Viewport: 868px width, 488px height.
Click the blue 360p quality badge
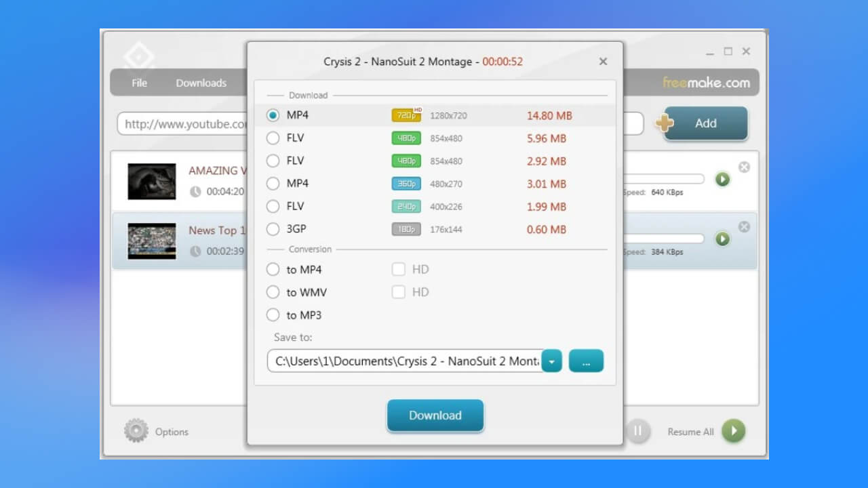[406, 184]
